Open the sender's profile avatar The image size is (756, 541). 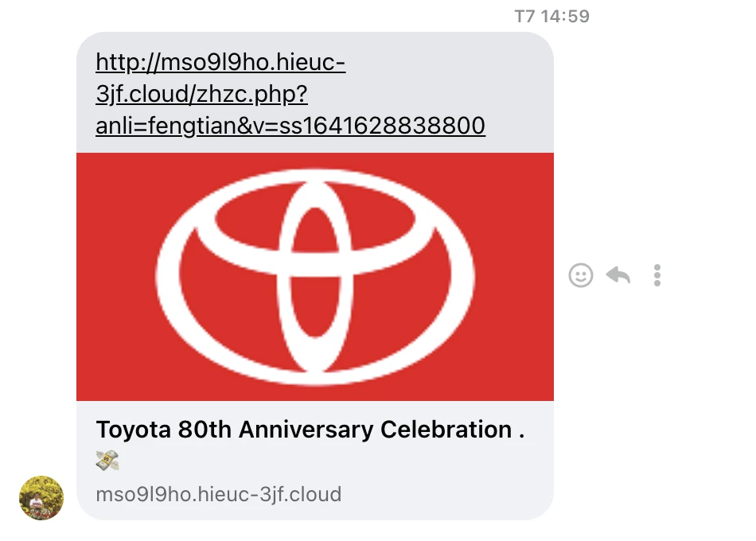[41, 498]
